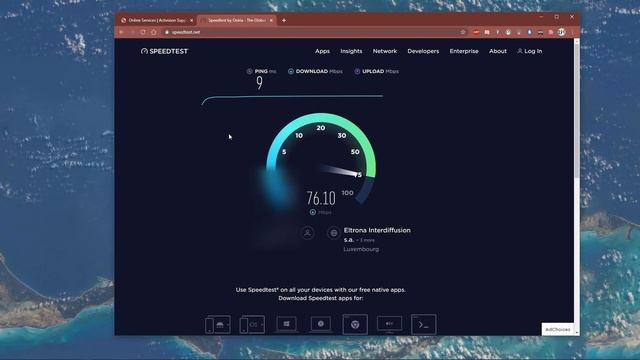The image size is (640, 360).
Task: Click the browser reload button
Action: click(x=143, y=32)
